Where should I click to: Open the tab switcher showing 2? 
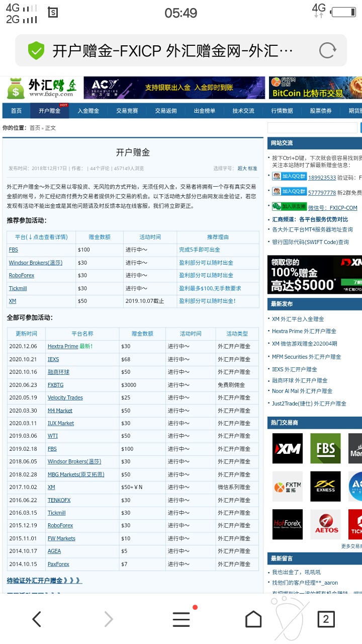click(x=326, y=619)
